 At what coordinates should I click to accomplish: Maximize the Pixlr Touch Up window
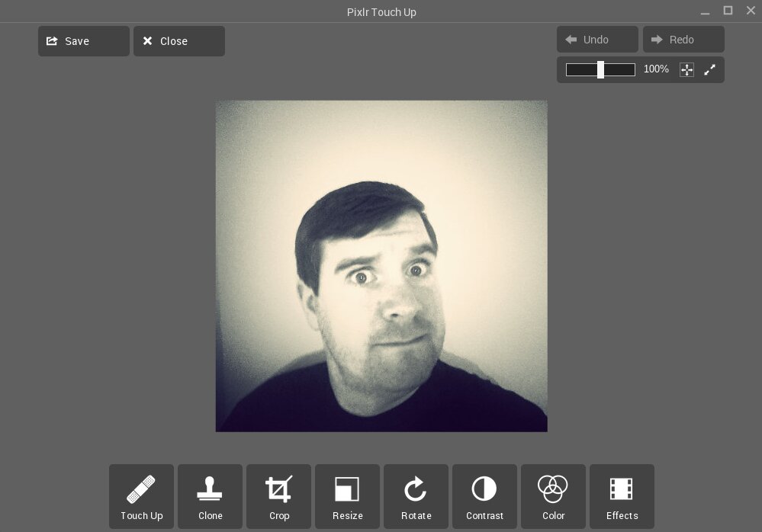point(728,11)
